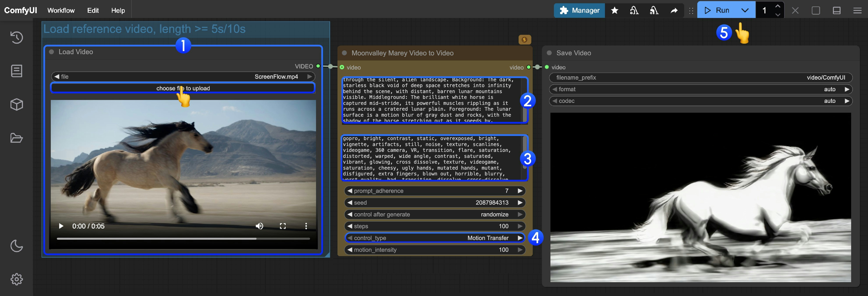Screen dimensions: 868x296
Task: Click the choose file to upload button
Action: coord(183,88)
